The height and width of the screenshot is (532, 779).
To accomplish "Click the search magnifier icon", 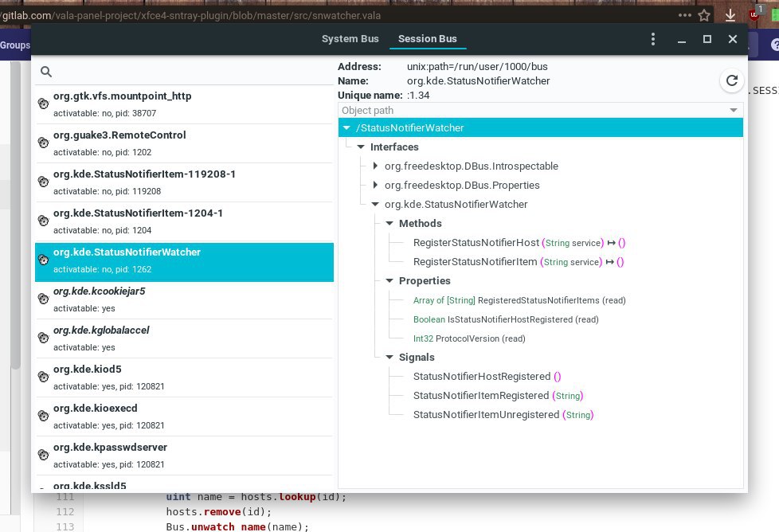I will [46, 72].
